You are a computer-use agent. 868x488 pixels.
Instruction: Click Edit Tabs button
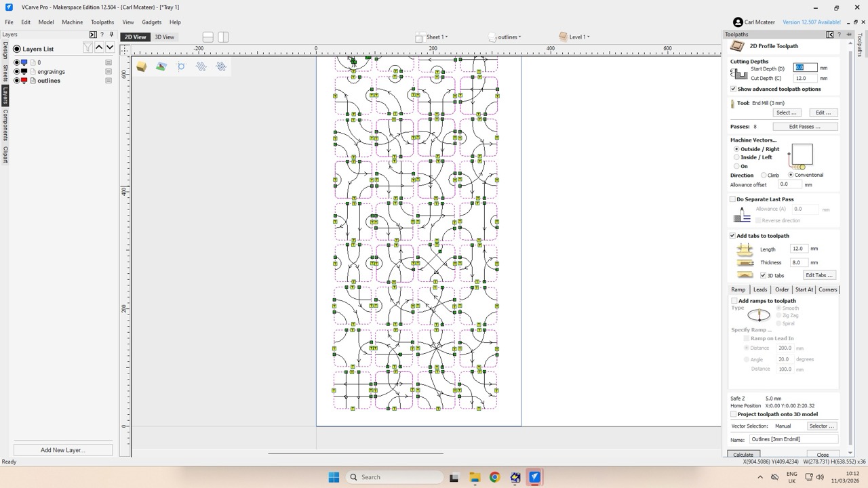tap(818, 275)
